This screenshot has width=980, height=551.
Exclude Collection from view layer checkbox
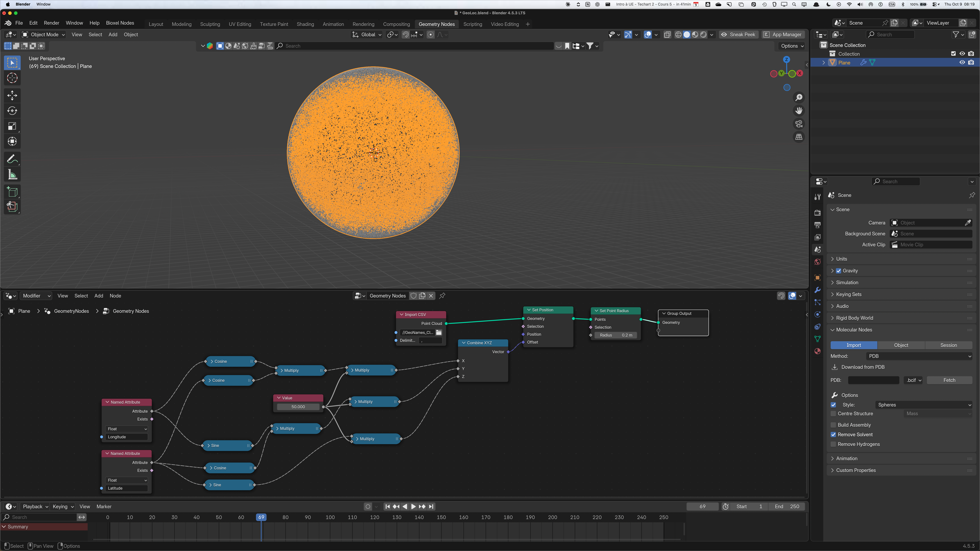pos(953,54)
